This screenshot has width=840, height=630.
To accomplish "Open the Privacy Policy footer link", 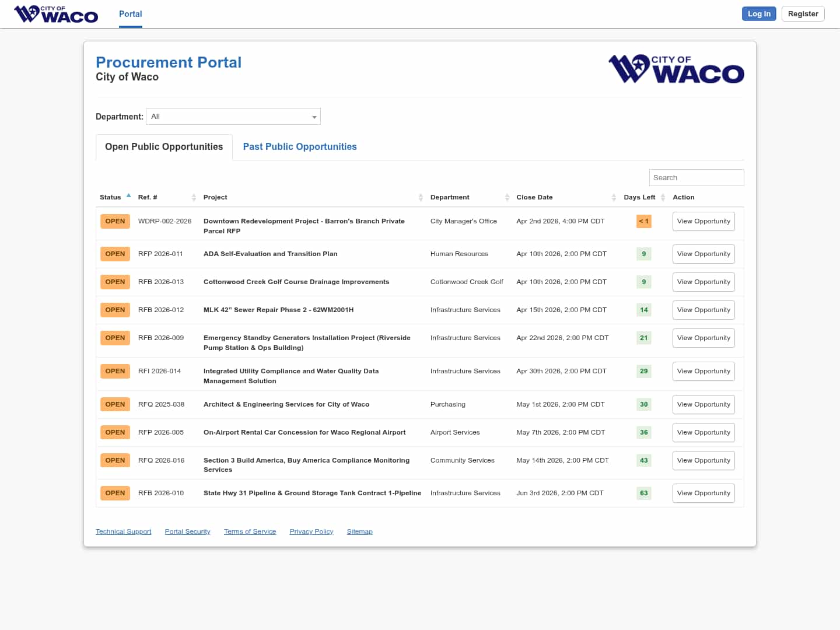I will point(311,532).
